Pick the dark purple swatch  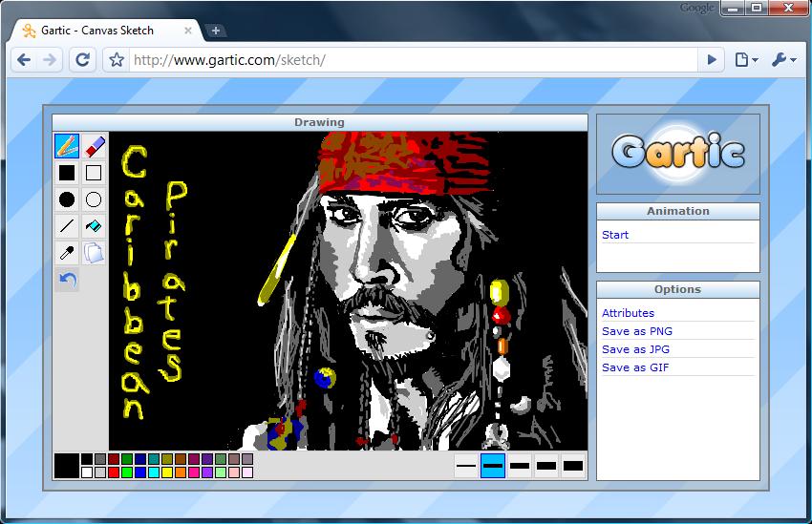pos(207,459)
